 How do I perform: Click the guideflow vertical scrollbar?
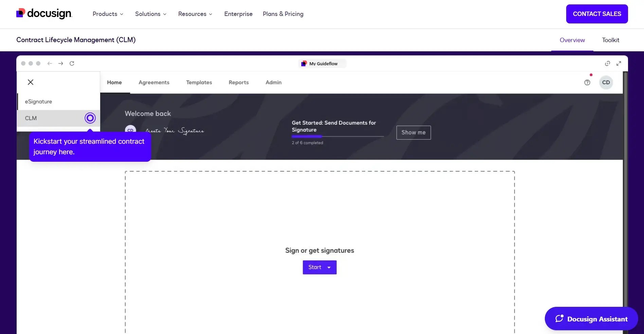click(x=625, y=190)
